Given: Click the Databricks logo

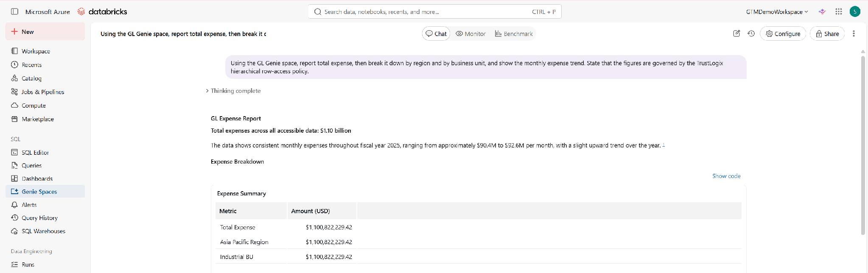Looking at the screenshot, I should pyautogui.click(x=102, y=11).
